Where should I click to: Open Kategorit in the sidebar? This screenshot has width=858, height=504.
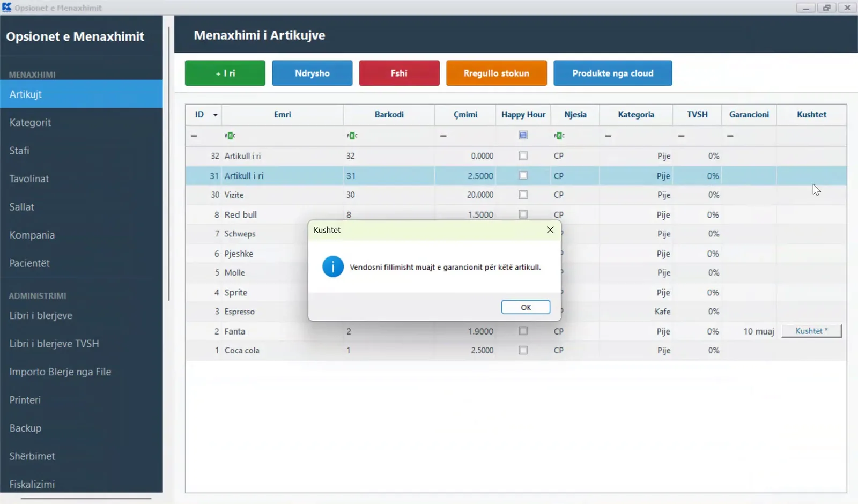pos(82,122)
